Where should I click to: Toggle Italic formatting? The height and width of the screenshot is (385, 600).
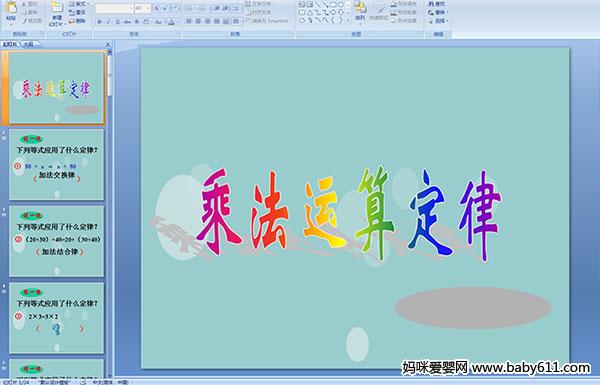(108, 22)
